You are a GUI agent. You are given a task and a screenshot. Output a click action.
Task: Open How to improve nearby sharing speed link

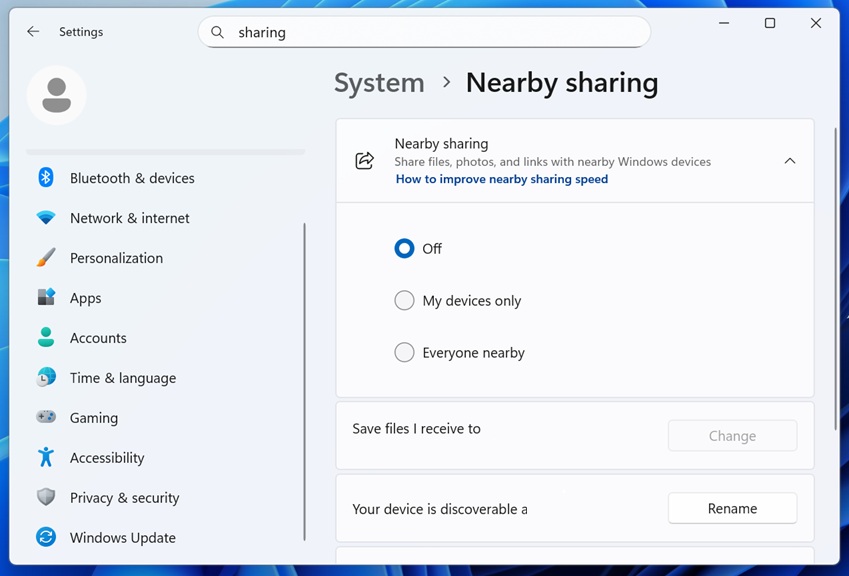click(501, 180)
